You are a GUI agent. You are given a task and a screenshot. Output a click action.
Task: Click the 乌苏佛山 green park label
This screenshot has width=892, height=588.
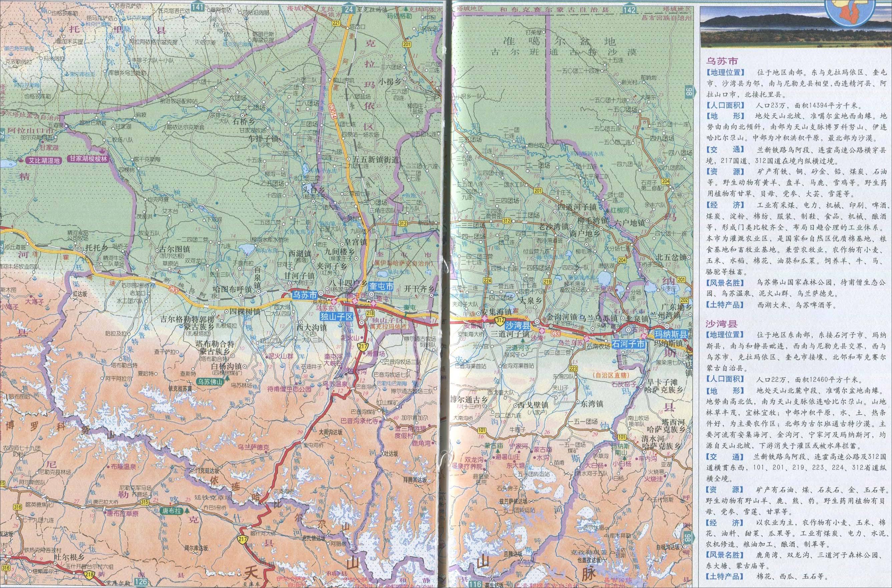210,382
